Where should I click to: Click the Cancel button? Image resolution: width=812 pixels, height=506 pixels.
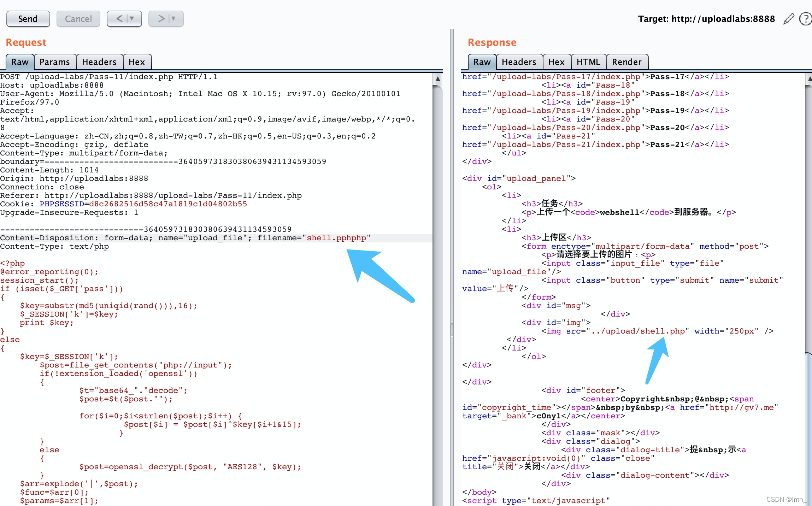pyautogui.click(x=78, y=19)
